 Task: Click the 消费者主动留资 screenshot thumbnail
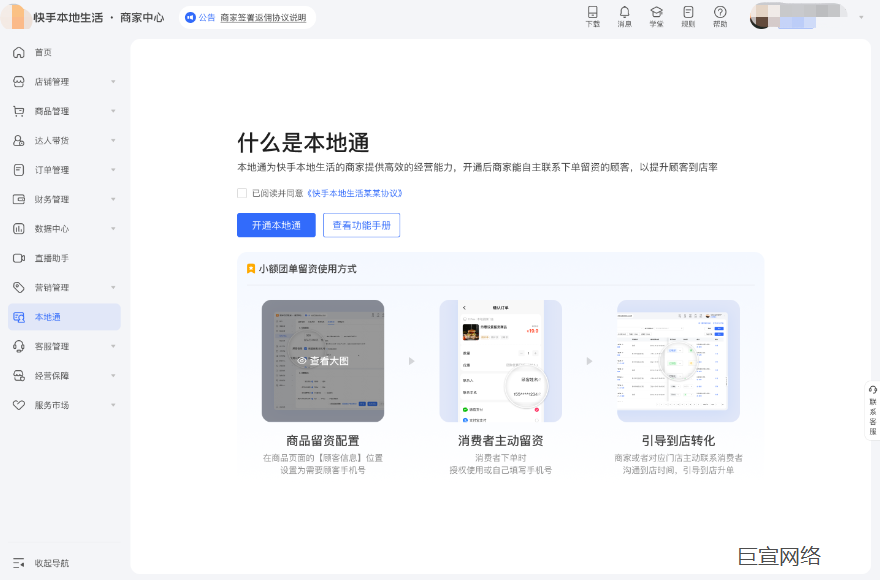point(501,361)
